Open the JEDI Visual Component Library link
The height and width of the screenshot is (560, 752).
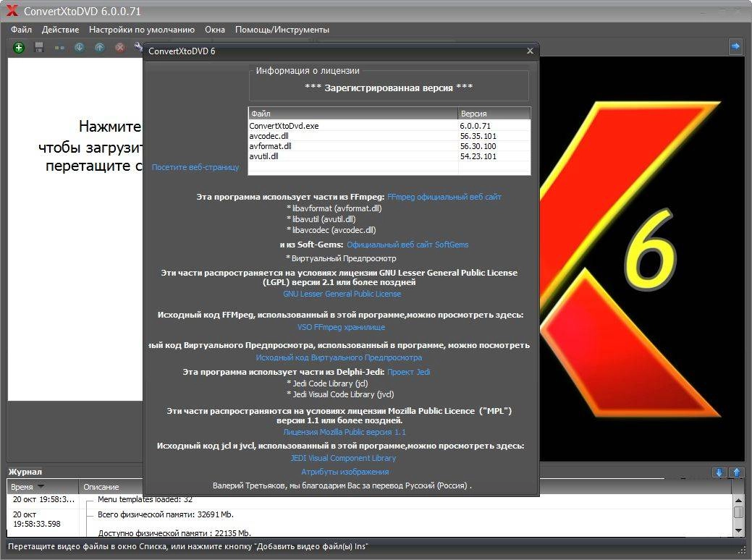point(343,459)
